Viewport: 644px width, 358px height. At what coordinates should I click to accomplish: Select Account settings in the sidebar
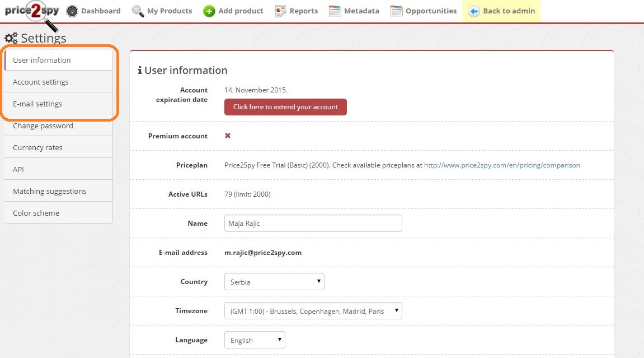click(x=58, y=82)
